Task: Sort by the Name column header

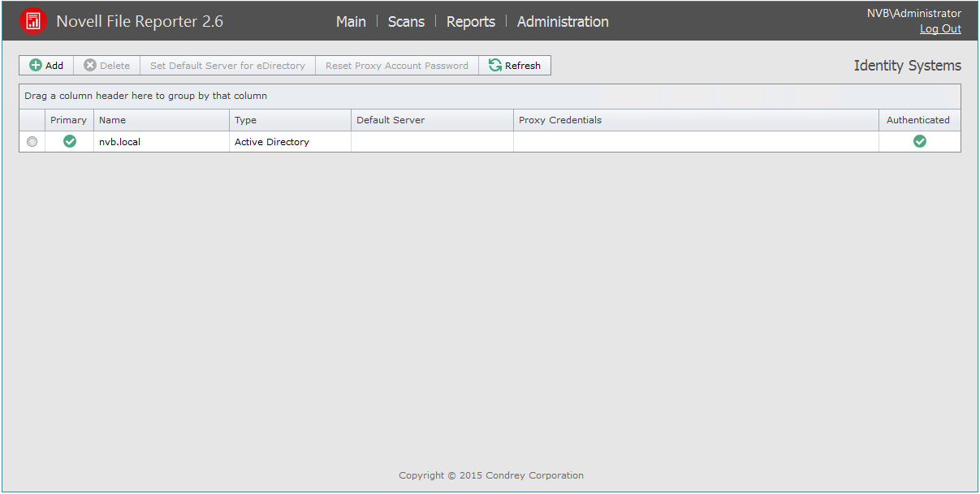Action: pyautogui.click(x=162, y=120)
